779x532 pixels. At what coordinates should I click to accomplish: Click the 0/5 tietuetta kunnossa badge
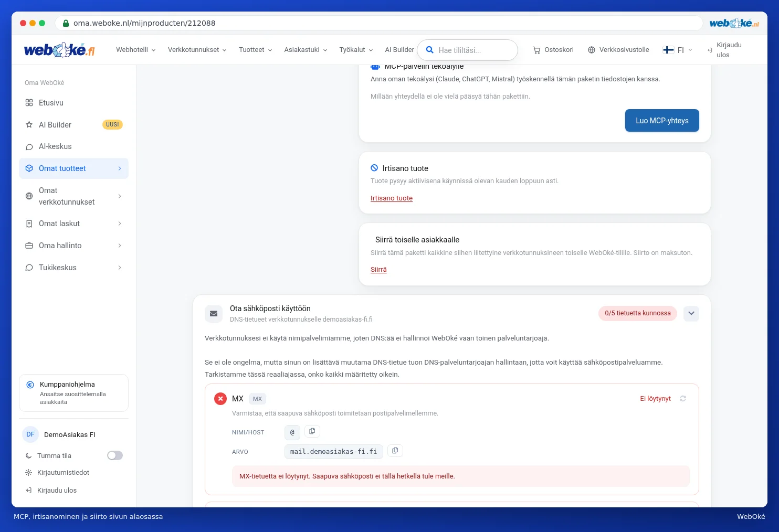(638, 313)
